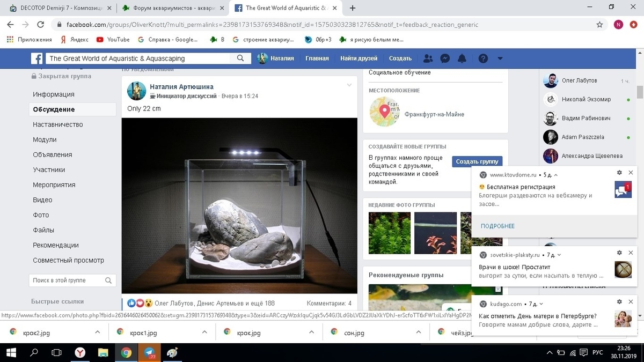The width and height of the screenshot is (644, 362).
Task: Open the Франкфурт-на-Майне map thumbnail
Action: click(x=384, y=111)
